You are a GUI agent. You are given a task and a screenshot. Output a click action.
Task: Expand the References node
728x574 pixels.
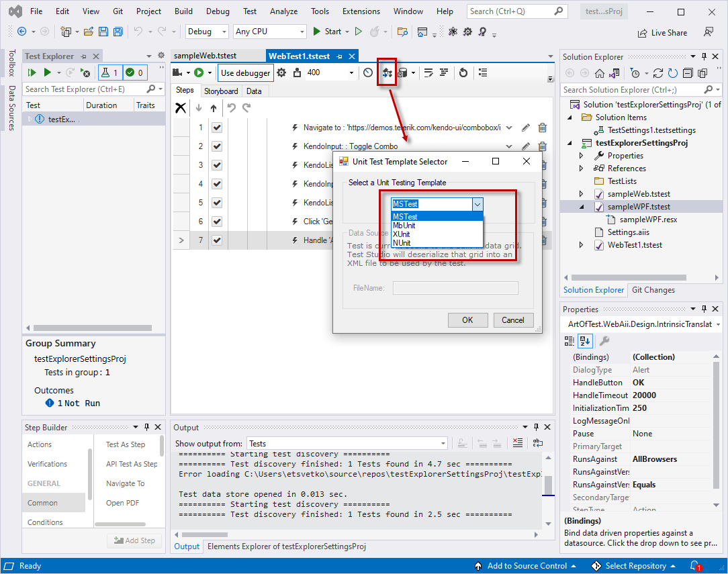click(x=582, y=169)
